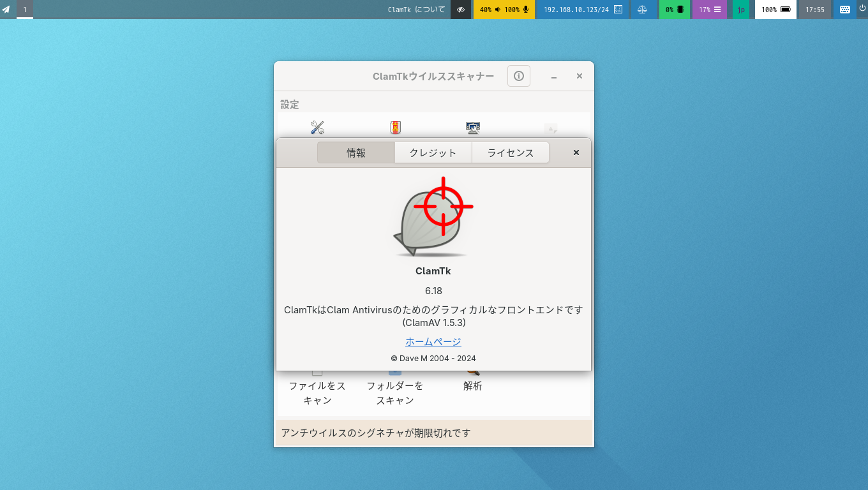The image size is (868, 490).
Task: Click the フォルダーをスキャン label
Action: click(x=395, y=393)
